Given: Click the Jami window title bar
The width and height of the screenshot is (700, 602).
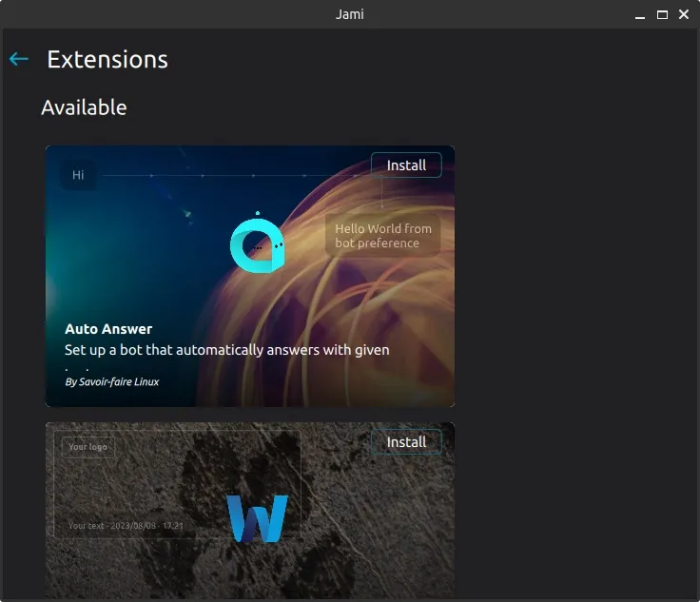Looking at the screenshot, I should coord(350,14).
